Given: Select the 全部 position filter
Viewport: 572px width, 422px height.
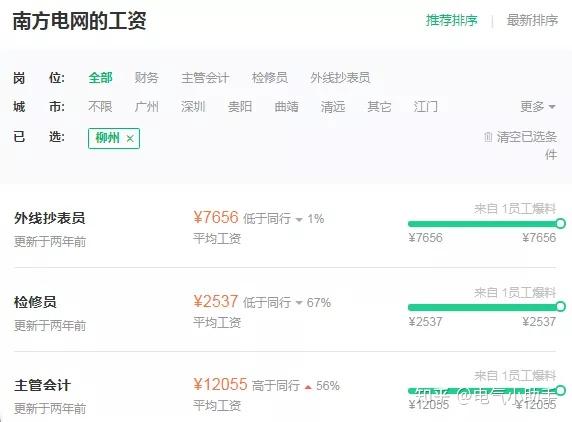Looking at the screenshot, I should tap(100, 78).
